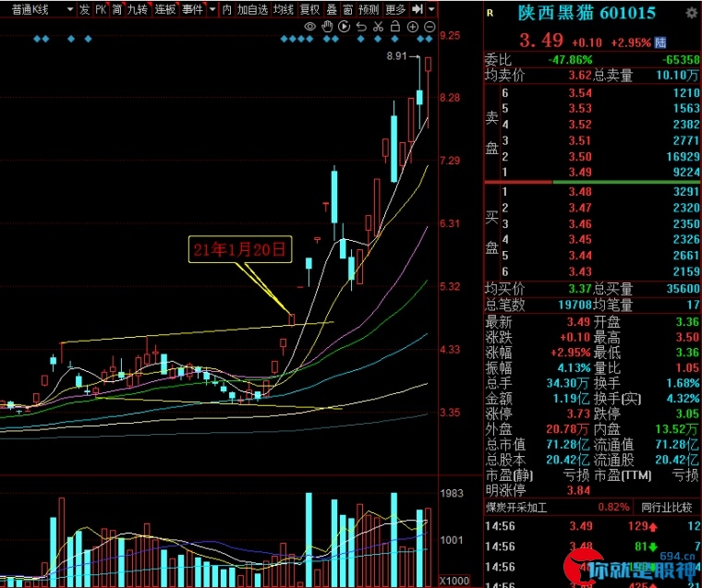Screen dimensions: 702x588
Task: Click the jump-to-end arrow icon
Action: [417, 9]
